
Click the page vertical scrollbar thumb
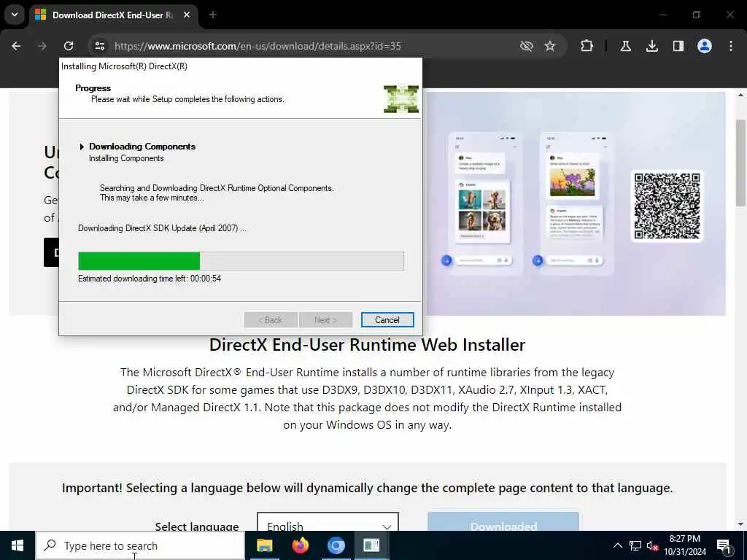click(x=740, y=163)
